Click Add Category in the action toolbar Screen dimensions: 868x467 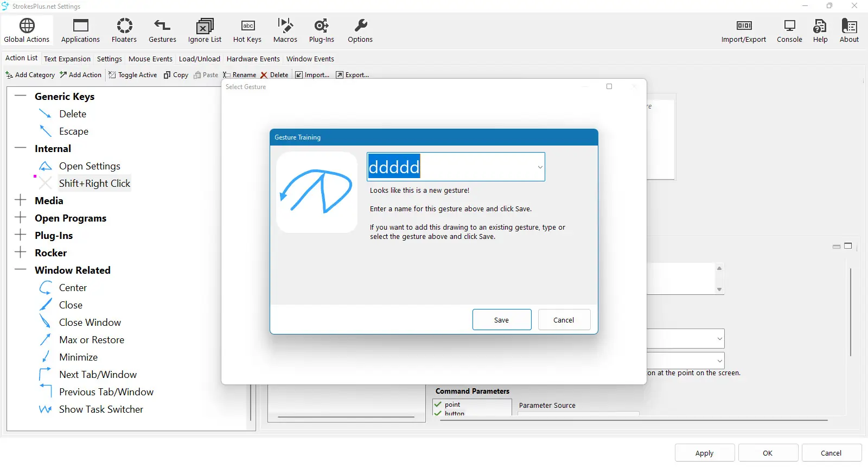[30, 75]
